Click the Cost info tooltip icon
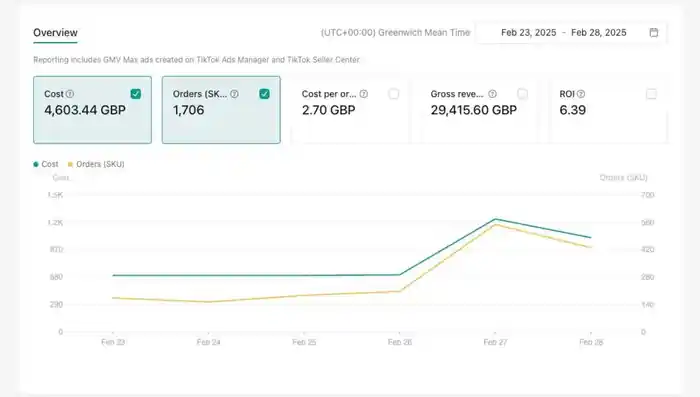This screenshot has width=700, height=397. pos(70,94)
